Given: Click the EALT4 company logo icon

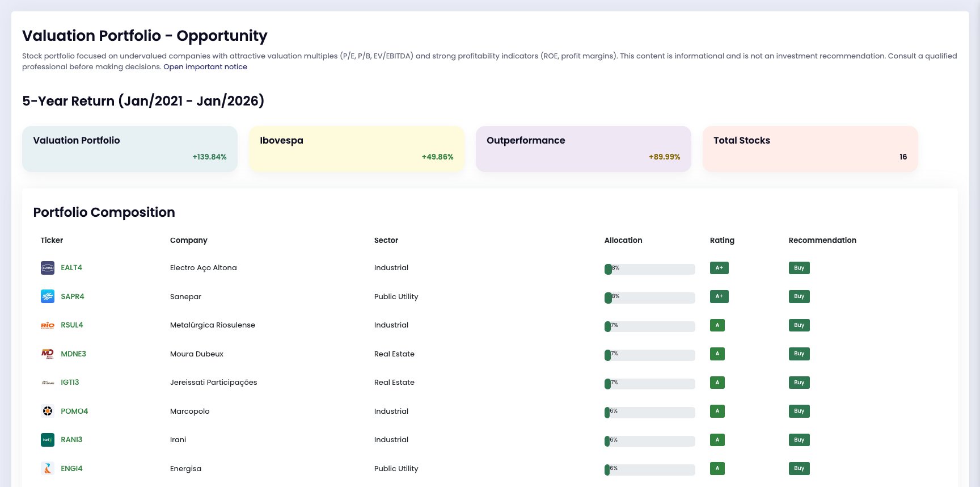Looking at the screenshot, I should click(48, 268).
